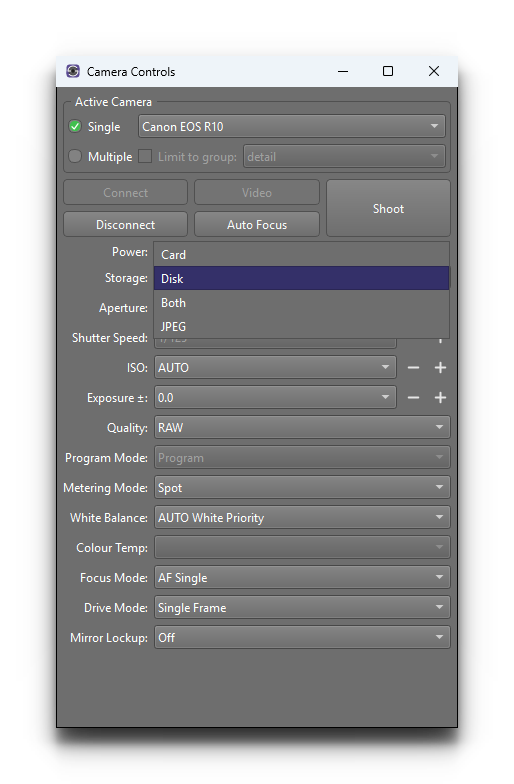Open the Quality RAW dropdown
514x784 pixels.
[x=302, y=428]
